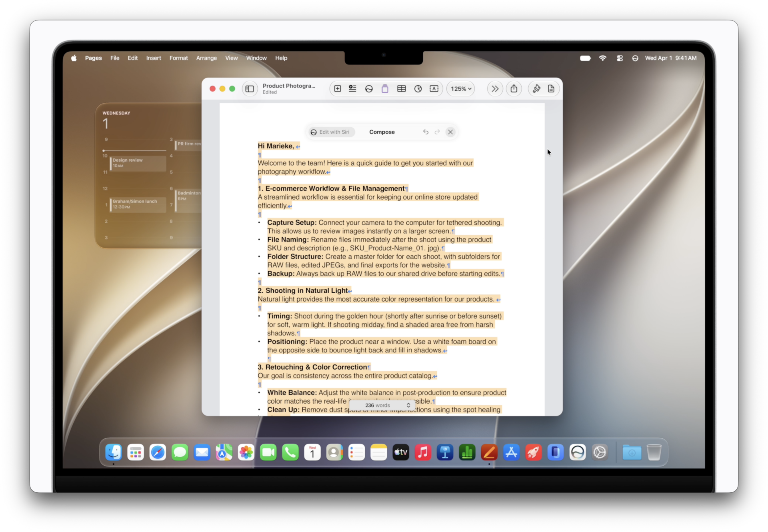Image resolution: width=768 pixels, height=532 pixels.
Task: Open the Downloads folder in Dock
Action: [x=632, y=452]
